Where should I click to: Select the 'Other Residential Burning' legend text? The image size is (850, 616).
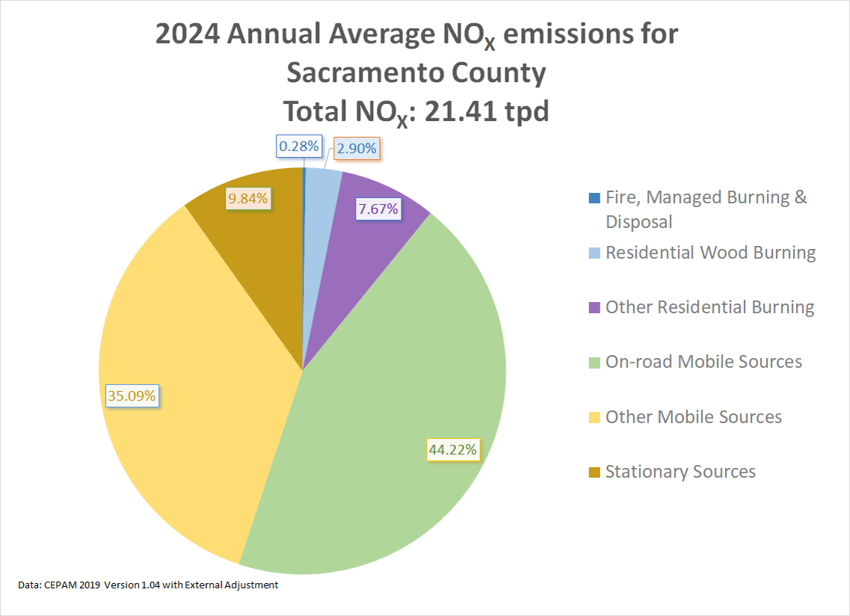pos(710,307)
